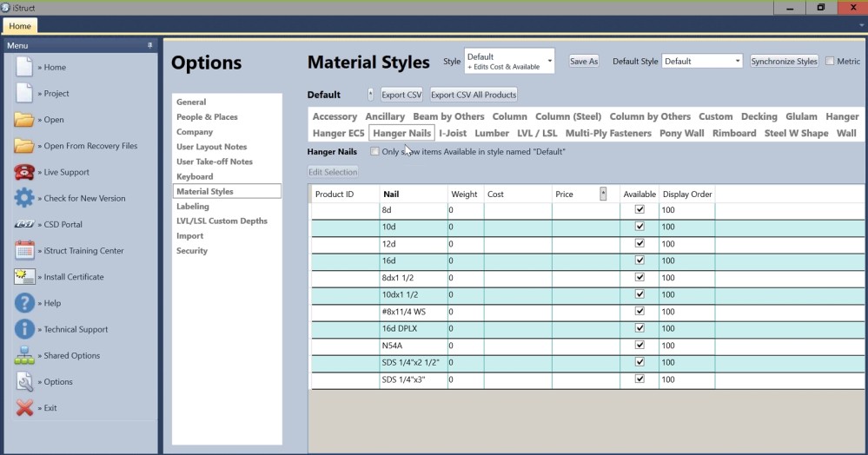Click the Cost cell for 8d nail
The width and height of the screenshot is (868, 455).
click(517, 210)
